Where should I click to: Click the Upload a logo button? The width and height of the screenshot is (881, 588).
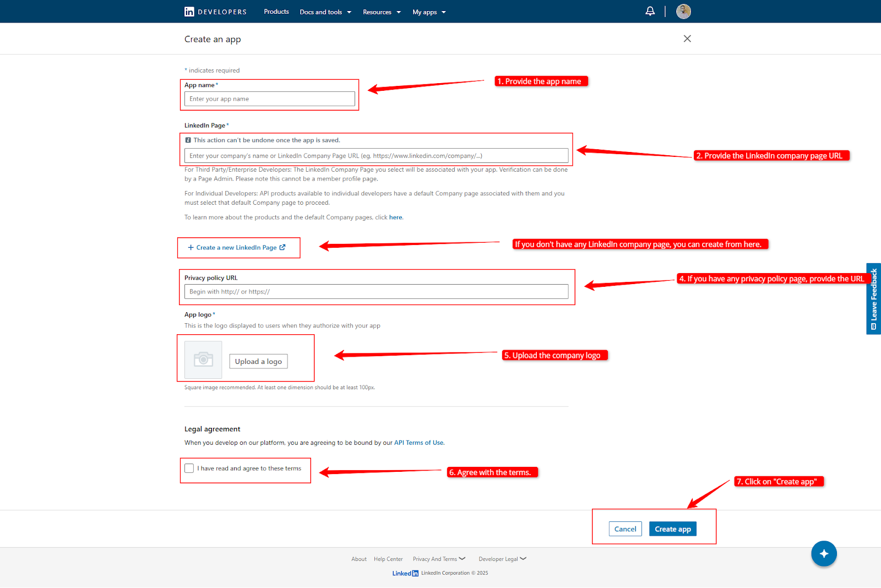tap(258, 361)
